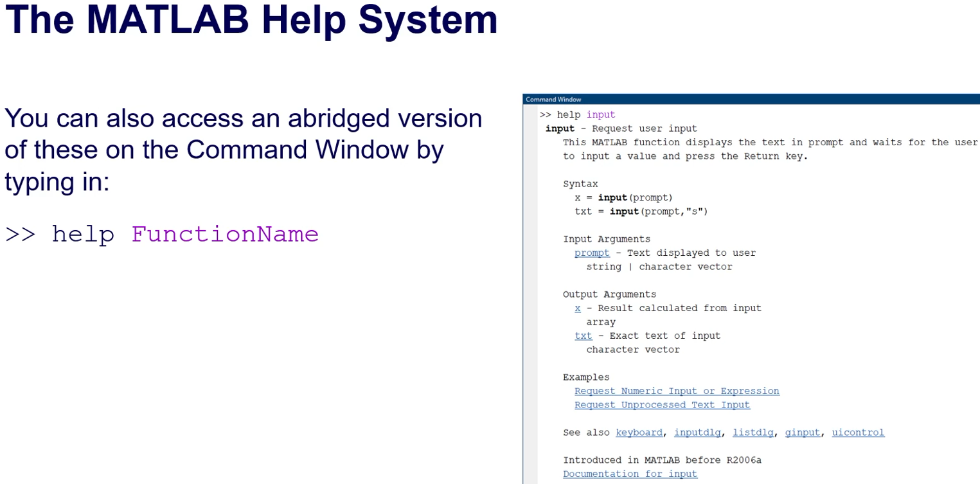Click the 'input - Request user input' summary line

coord(621,129)
